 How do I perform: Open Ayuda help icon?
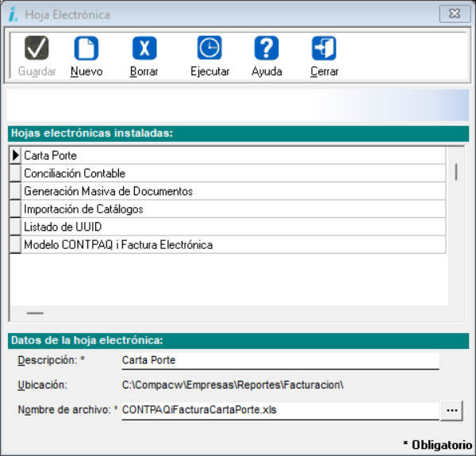(266, 49)
